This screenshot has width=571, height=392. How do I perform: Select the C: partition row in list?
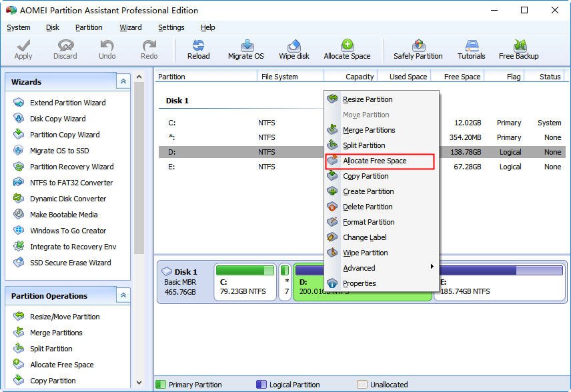(362, 123)
